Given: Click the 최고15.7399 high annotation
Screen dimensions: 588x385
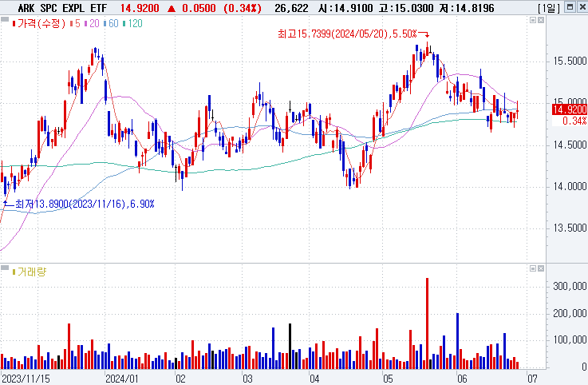Looking at the screenshot, I should (x=347, y=34).
